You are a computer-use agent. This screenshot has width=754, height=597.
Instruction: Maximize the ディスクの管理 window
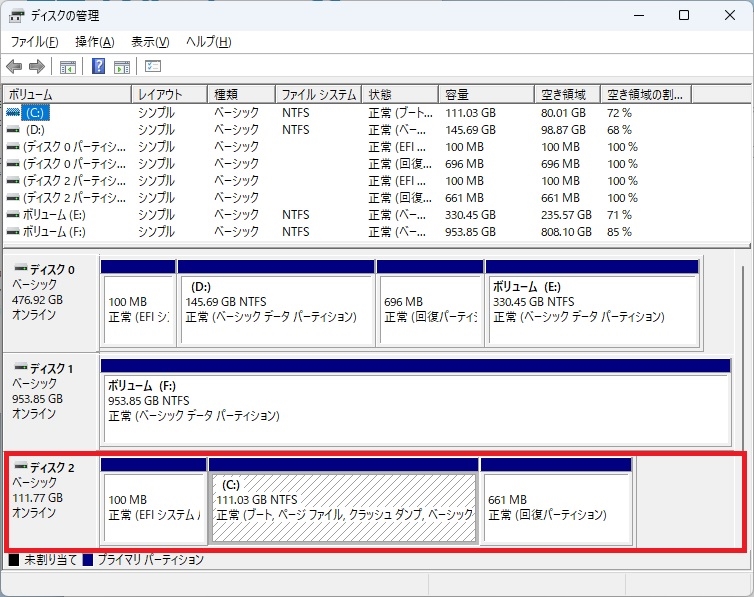coord(684,15)
